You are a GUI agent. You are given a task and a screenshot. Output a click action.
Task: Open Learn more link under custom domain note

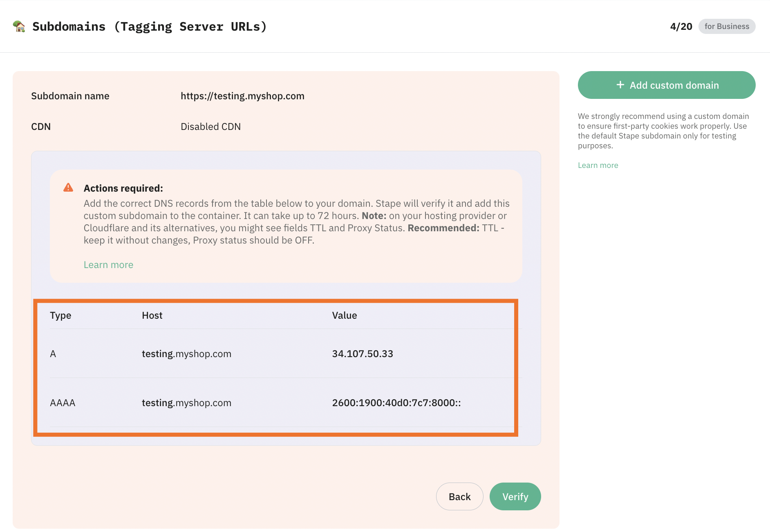(598, 165)
